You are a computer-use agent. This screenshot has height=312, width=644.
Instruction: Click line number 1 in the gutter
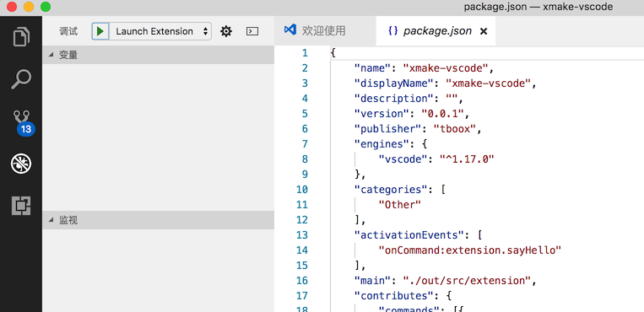click(x=305, y=53)
